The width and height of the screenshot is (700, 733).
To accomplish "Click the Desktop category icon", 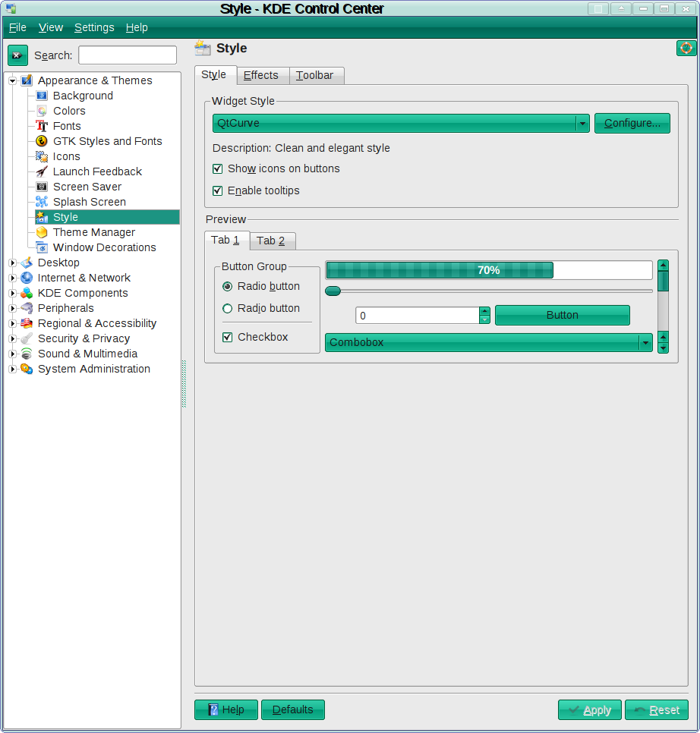I will coord(27,263).
